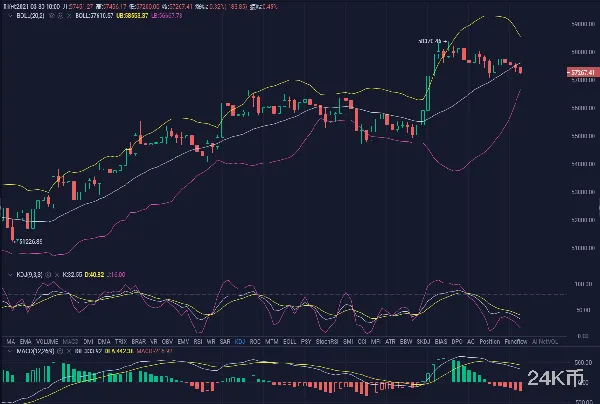Select the StochRSI indicator tab
Screen dimensions: 600x404
(324, 340)
